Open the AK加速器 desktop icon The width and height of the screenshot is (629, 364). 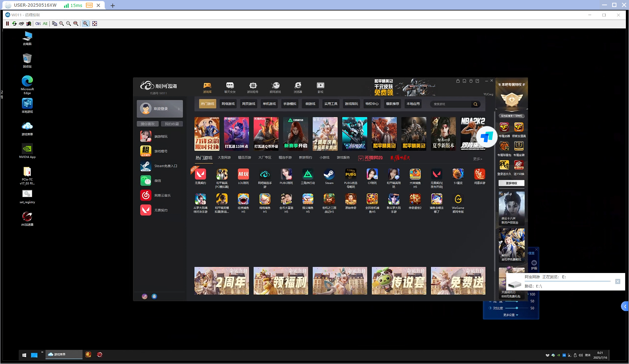pos(27,219)
